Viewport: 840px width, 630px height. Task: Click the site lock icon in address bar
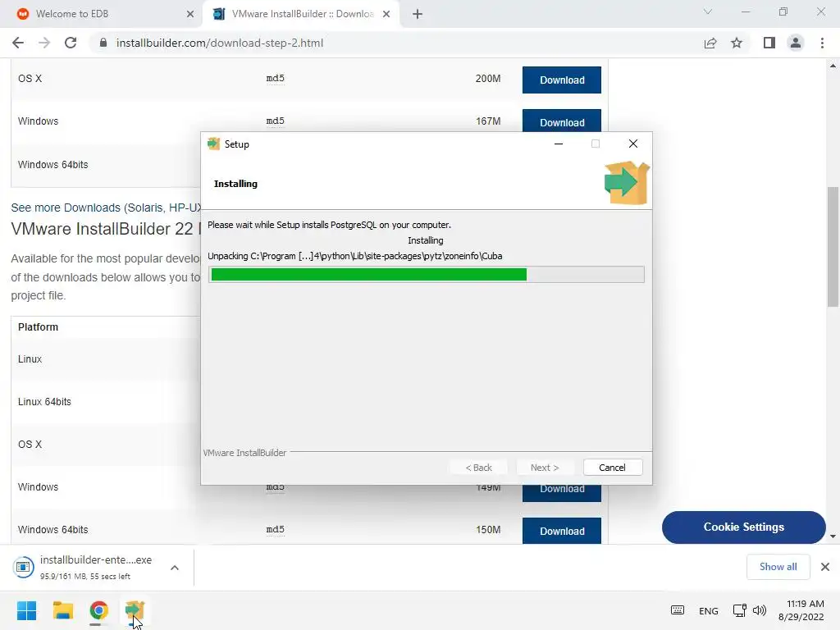click(x=103, y=43)
